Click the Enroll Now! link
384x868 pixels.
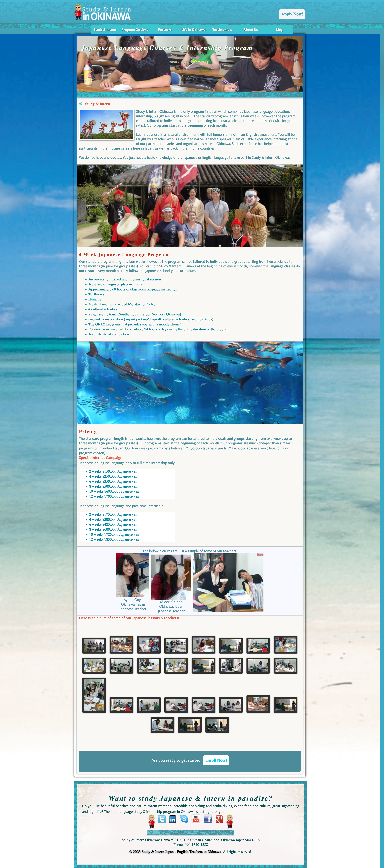(216, 760)
